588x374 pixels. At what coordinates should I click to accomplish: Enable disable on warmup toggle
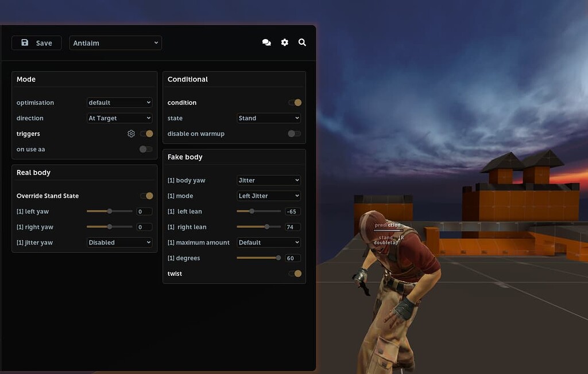[294, 134]
